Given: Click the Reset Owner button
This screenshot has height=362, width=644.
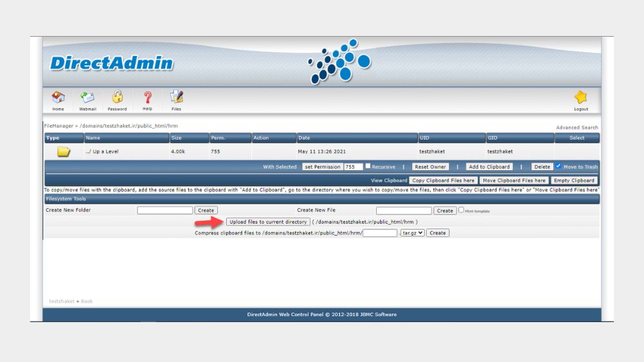Looking at the screenshot, I should click(430, 167).
